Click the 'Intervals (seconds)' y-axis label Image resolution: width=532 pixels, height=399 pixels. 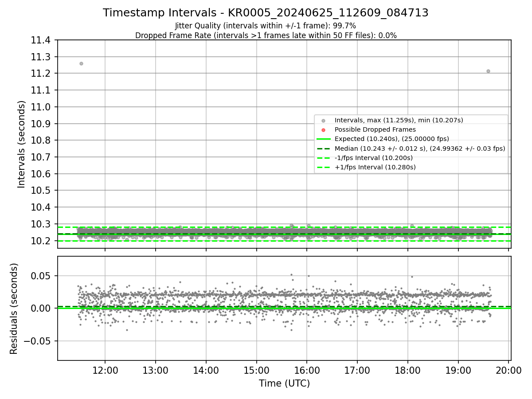click(x=22, y=144)
